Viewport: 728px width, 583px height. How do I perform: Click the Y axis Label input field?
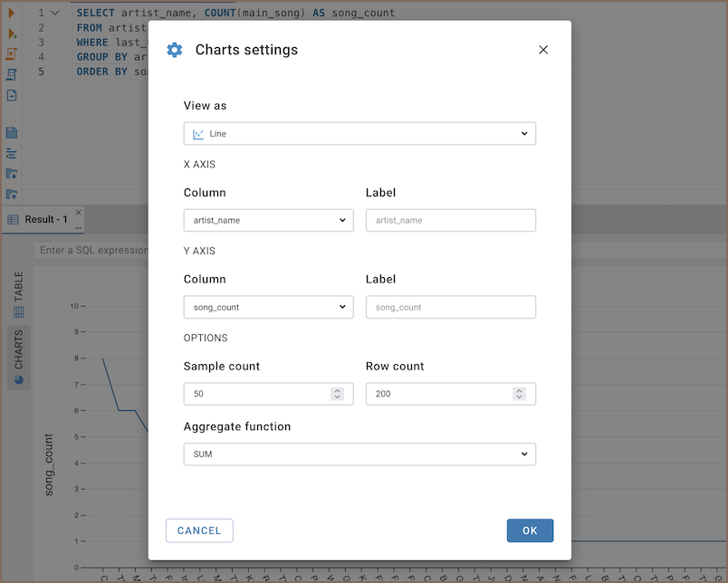[x=450, y=307]
